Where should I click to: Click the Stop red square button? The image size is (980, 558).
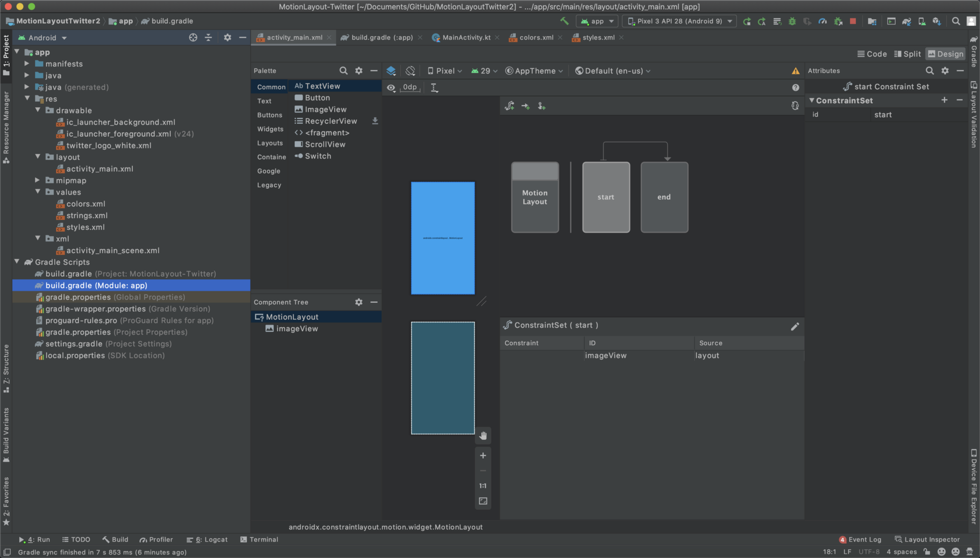pyautogui.click(x=853, y=21)
